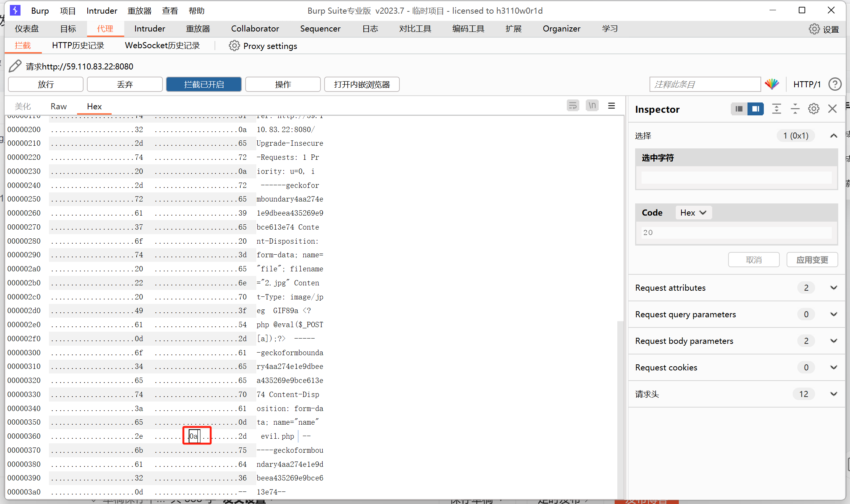Open the 项目 menu
This screenshot has height=504, width=850.
(68, 11)
